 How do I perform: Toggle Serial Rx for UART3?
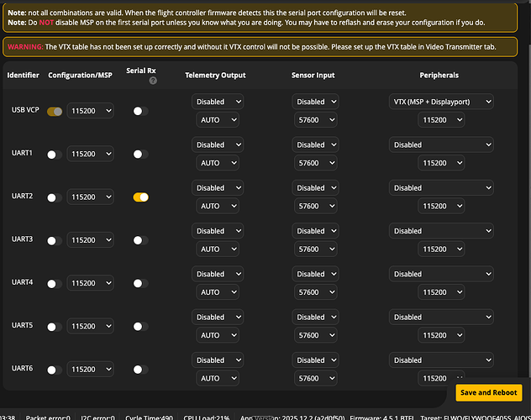(140, 240)
